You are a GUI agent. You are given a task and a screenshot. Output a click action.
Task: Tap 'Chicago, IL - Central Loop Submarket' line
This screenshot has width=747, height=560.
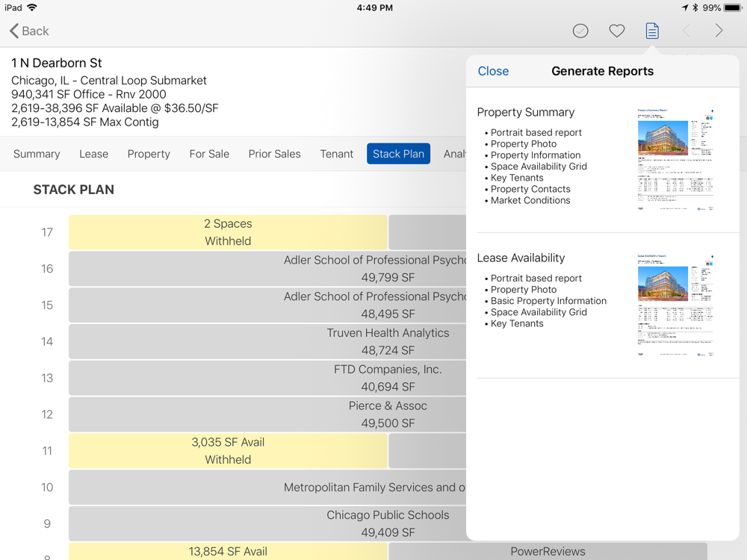pos(108,81)
